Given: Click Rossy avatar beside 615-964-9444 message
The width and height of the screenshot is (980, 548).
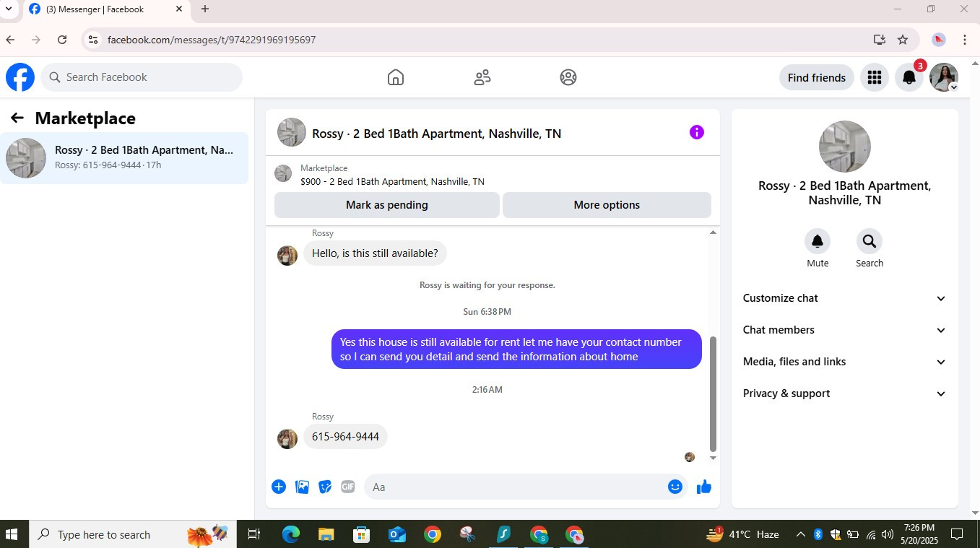Looking at the screenshot, I should [287, 439].
